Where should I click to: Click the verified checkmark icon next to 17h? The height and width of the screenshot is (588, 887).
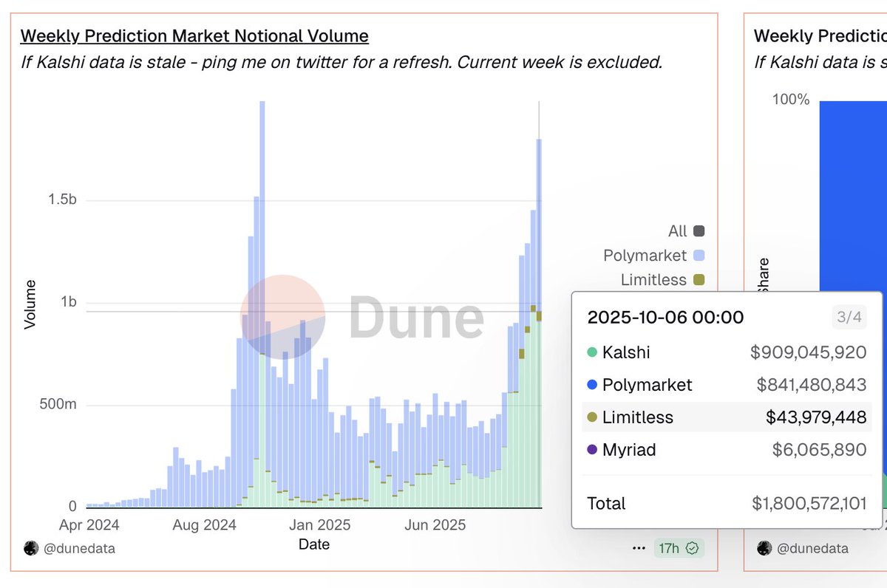point(693,548)
